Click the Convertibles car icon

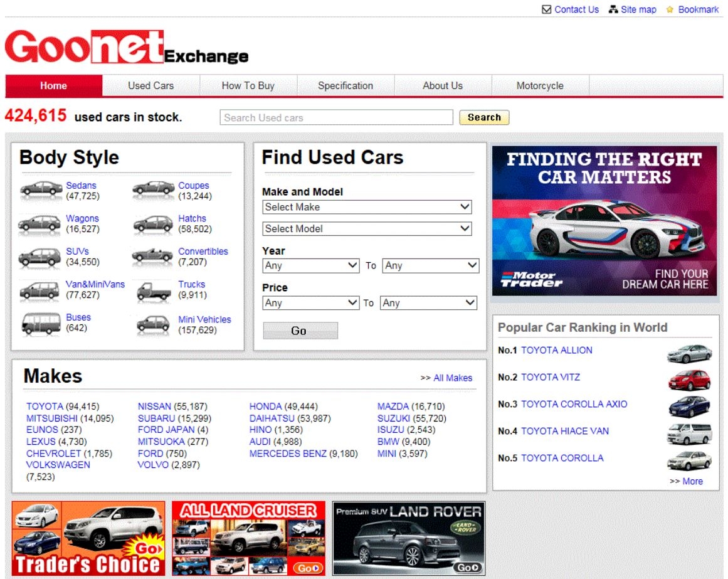coord(152,256)
